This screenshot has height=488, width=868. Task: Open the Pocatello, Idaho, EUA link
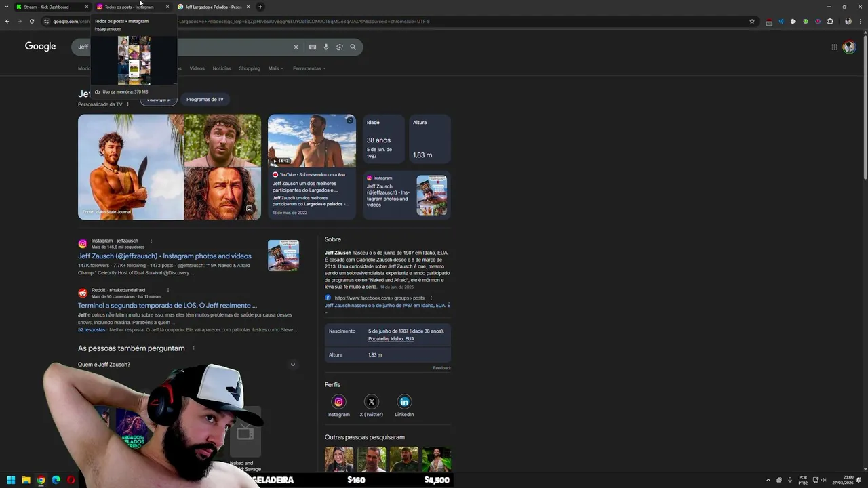click(x=391, y=339)
